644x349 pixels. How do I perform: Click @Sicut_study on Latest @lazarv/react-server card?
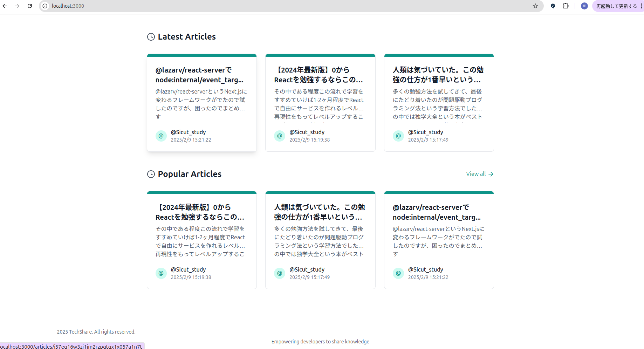(x=188, y=132)
